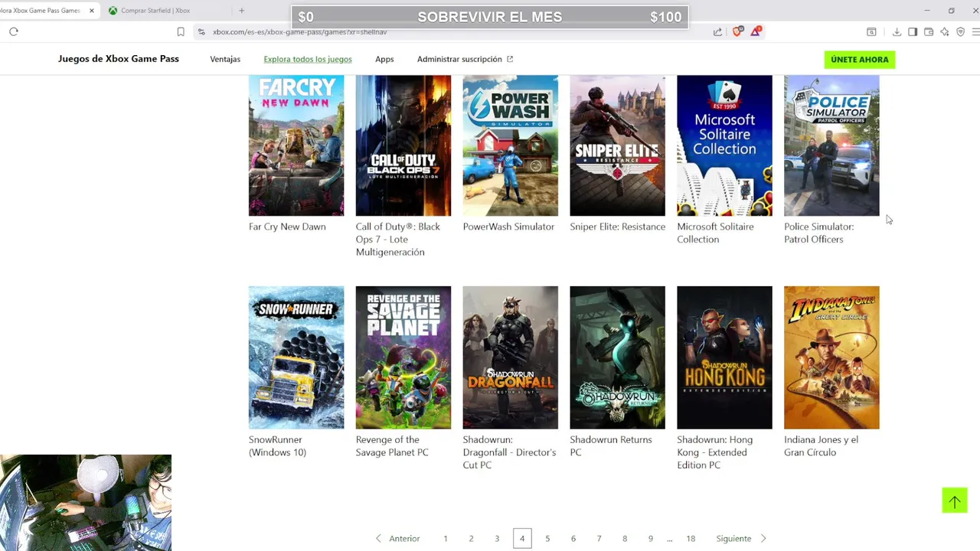Click Indiana Jones y el Gran Círculo title
Viewport: 980px width, 551px height.
point(821,446)
